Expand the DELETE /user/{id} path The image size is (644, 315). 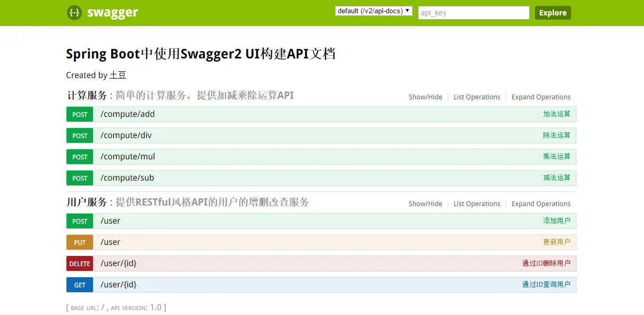point(119,263)
